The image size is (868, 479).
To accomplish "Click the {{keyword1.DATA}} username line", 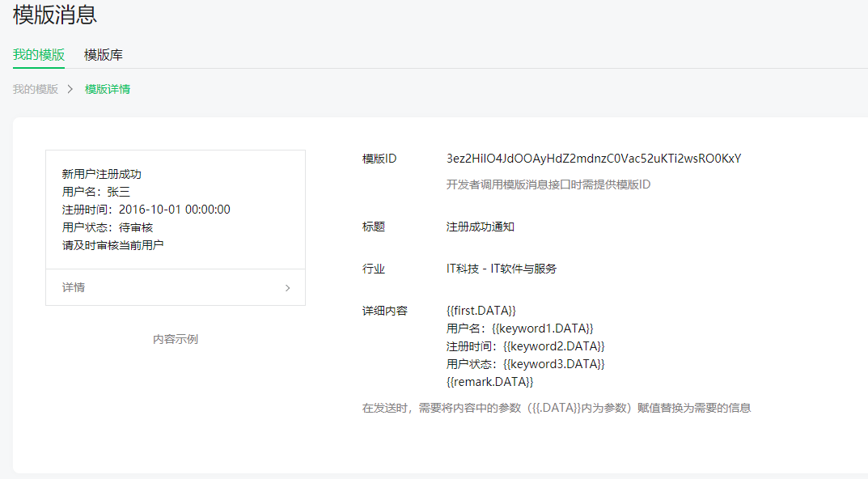I will 520,329.
